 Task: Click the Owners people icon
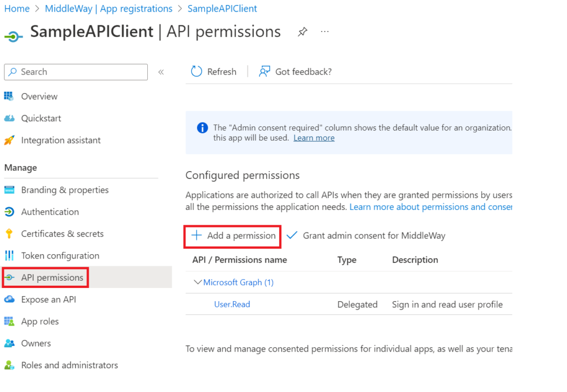[9, 343]
